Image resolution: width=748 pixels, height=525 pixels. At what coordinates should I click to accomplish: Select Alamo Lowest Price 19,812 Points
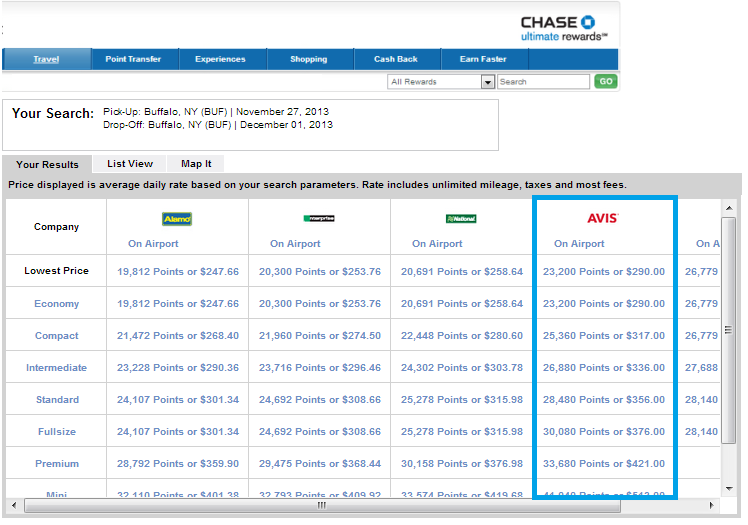click(178, 272)
